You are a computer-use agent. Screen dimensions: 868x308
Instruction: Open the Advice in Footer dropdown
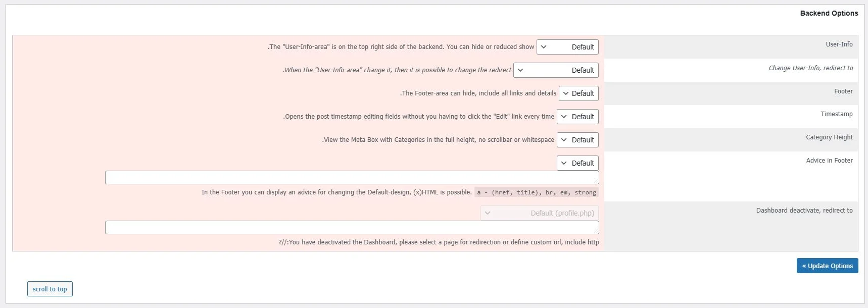coord(577,163)
